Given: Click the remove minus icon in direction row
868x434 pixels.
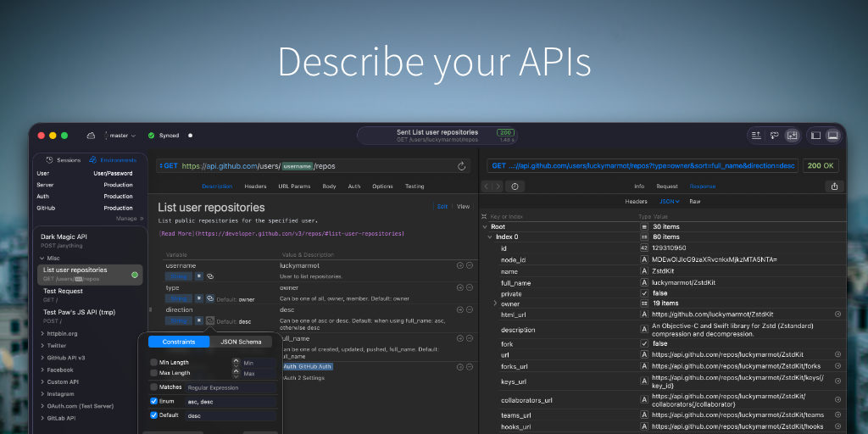Looking at the screenshot, I should [470, 309].
